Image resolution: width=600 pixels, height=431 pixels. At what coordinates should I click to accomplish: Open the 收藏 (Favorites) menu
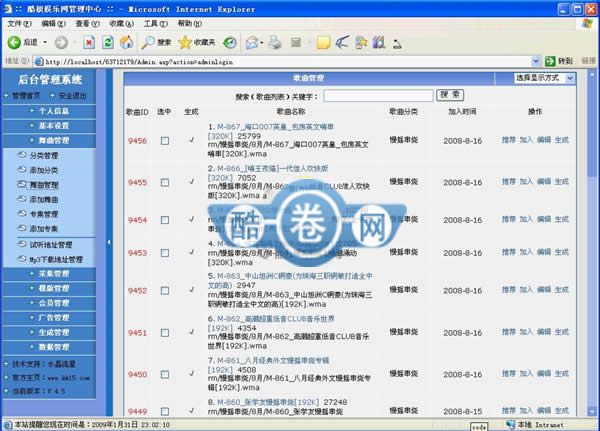point(121,24)
